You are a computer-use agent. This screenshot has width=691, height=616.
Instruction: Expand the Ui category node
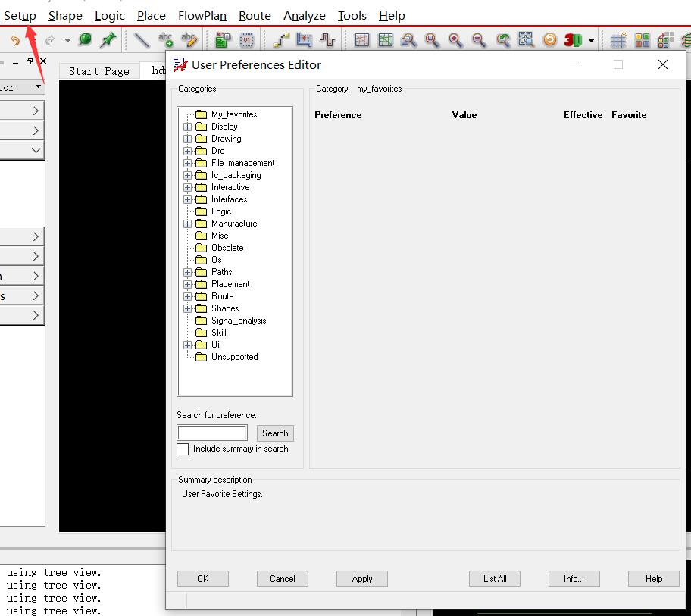click(187, 345)
